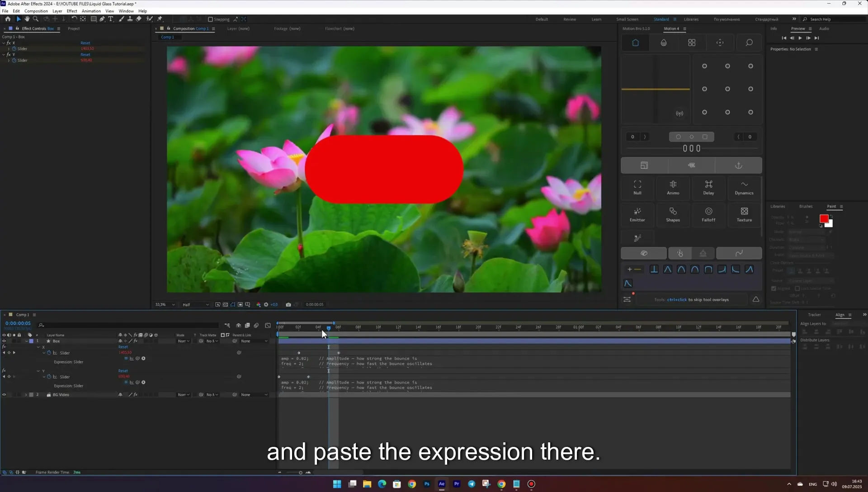The height and width of the screenshot is (492, 868).
Task: Open the Composition menu
Action: point(36,11)
